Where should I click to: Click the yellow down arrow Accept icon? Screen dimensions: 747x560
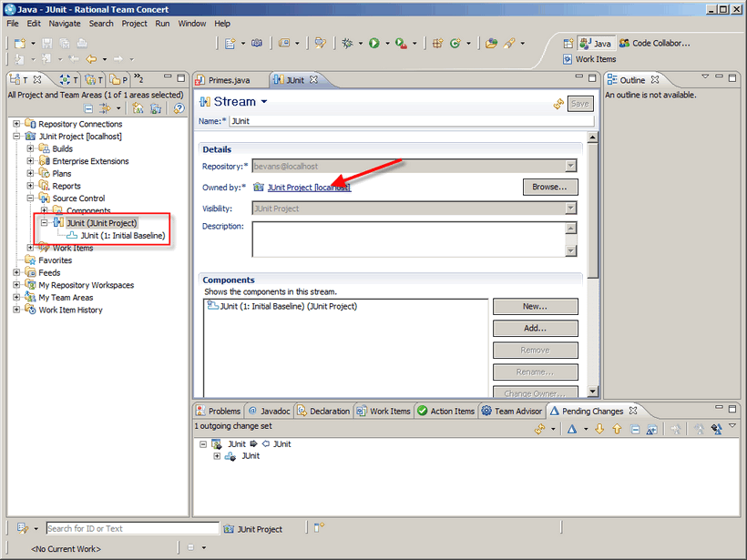pyautogui.click(x=599, y=429)
